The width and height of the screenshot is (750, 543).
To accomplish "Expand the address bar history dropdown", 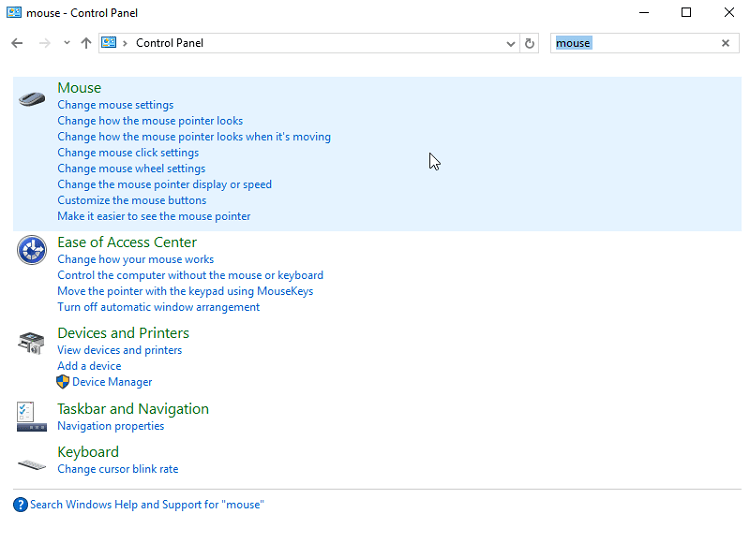I will (x=510, y=44).
